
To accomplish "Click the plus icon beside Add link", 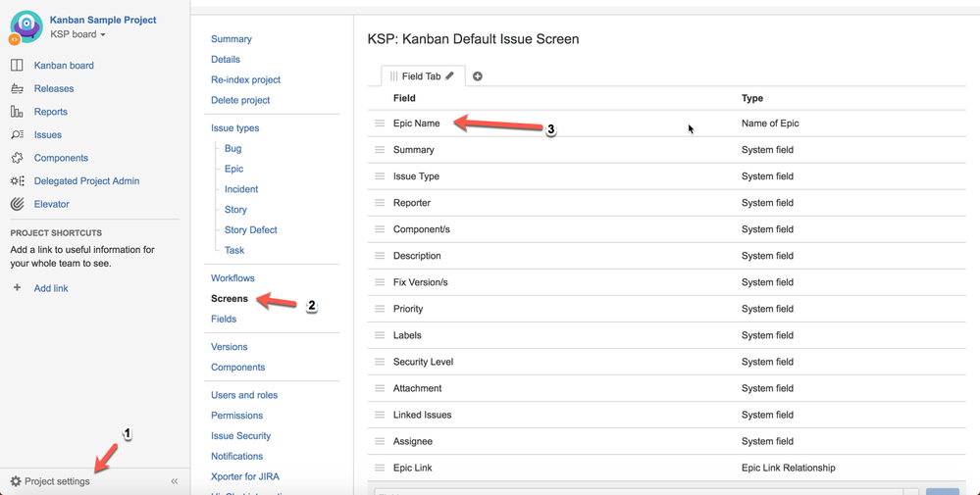I will tap(17, 288).
